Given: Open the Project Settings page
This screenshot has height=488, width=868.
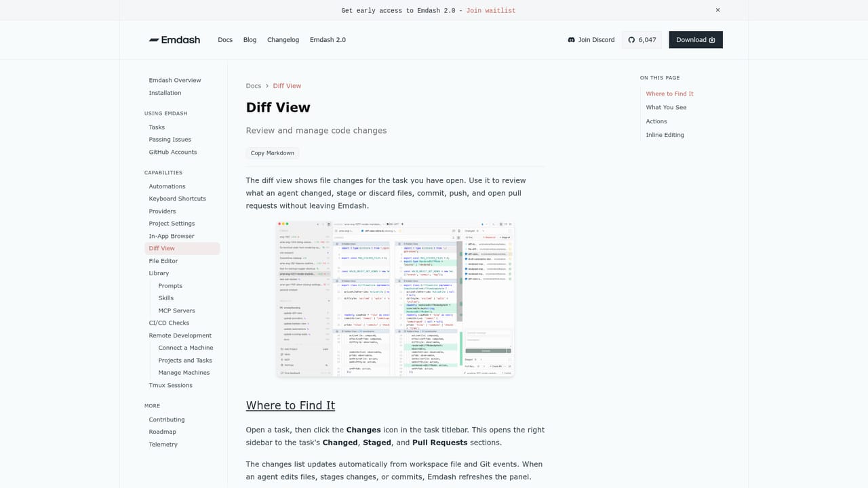Looking at the screenshot, I should tap(172, 224).
